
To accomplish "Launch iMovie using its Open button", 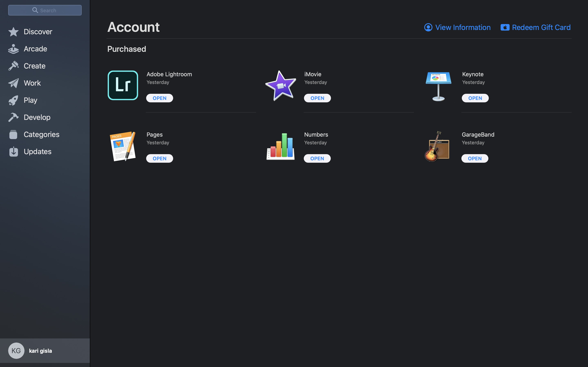I will (317, 98).
